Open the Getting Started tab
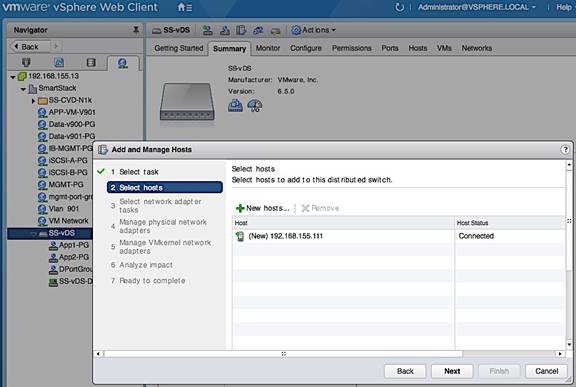 tap(179, 48)
